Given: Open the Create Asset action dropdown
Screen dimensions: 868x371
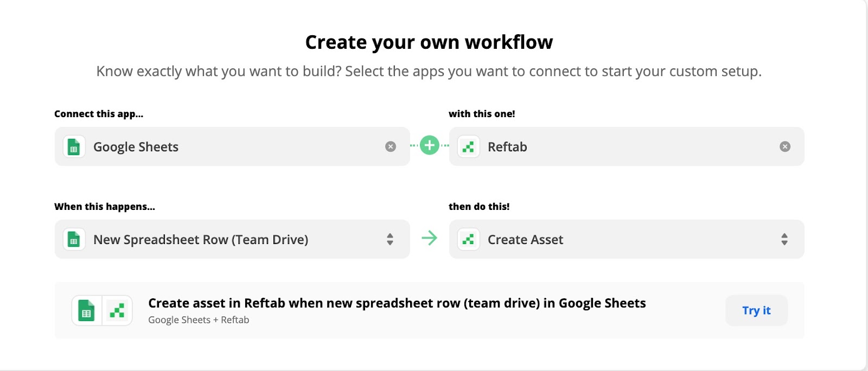Looking at the screenshot, I should tap(627, 239).
